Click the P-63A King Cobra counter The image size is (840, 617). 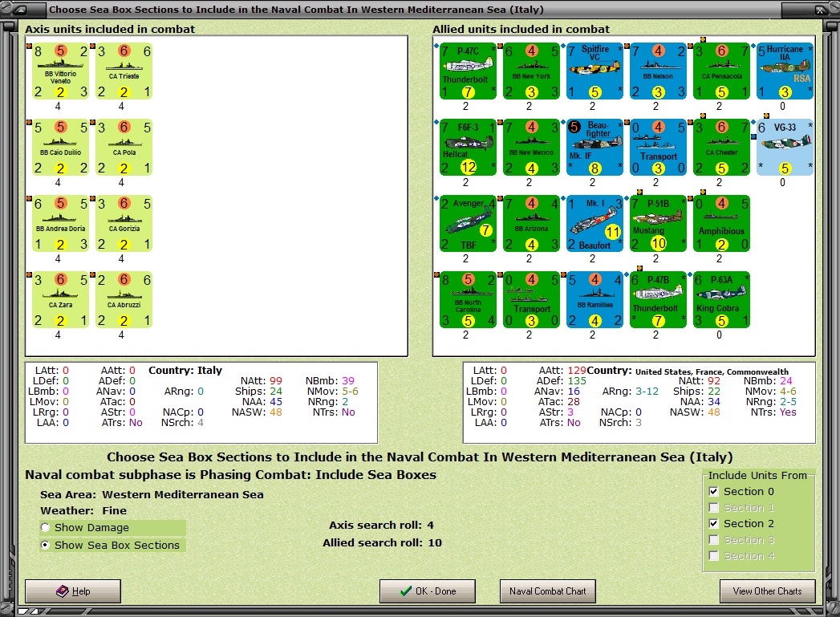[x=721, y=299]
